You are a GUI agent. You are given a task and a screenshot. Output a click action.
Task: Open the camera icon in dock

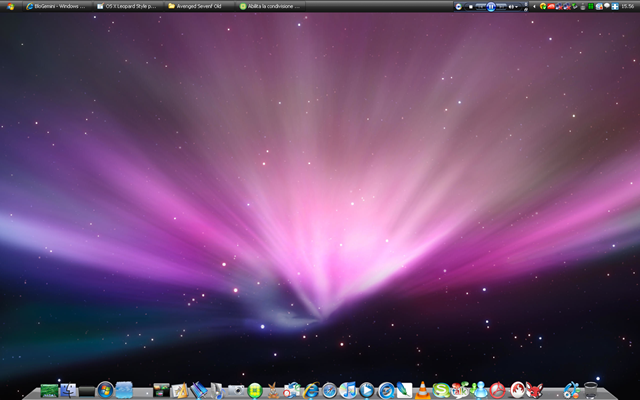237,390
